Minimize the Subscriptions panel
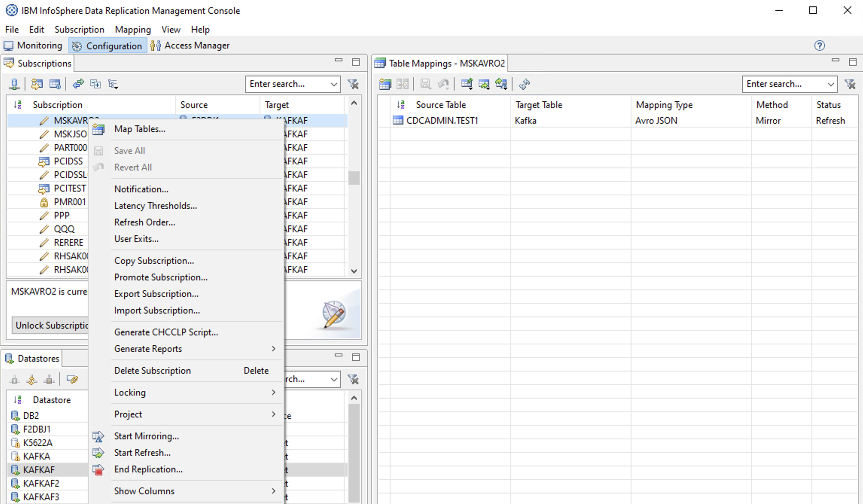This screenshot has height=504, width=863. click(338, 60)
